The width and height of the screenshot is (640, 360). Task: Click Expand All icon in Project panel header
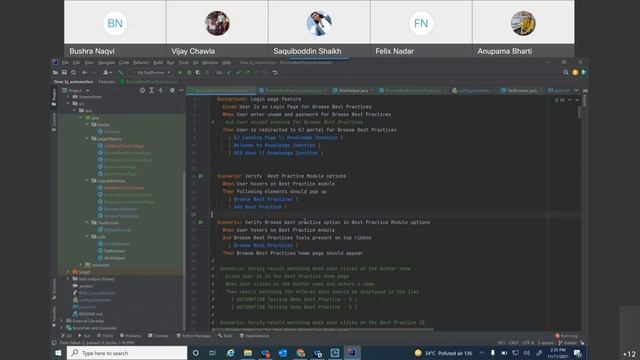151,90
